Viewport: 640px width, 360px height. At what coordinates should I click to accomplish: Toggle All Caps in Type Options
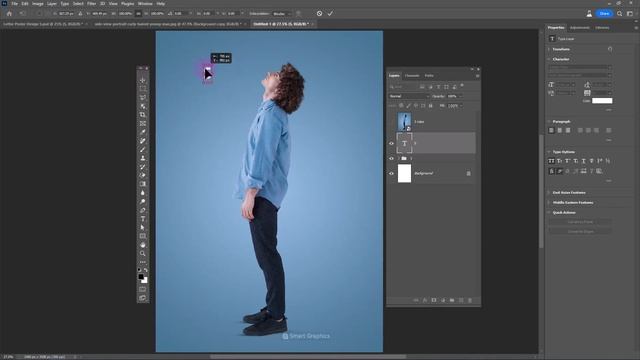point(551,161)
